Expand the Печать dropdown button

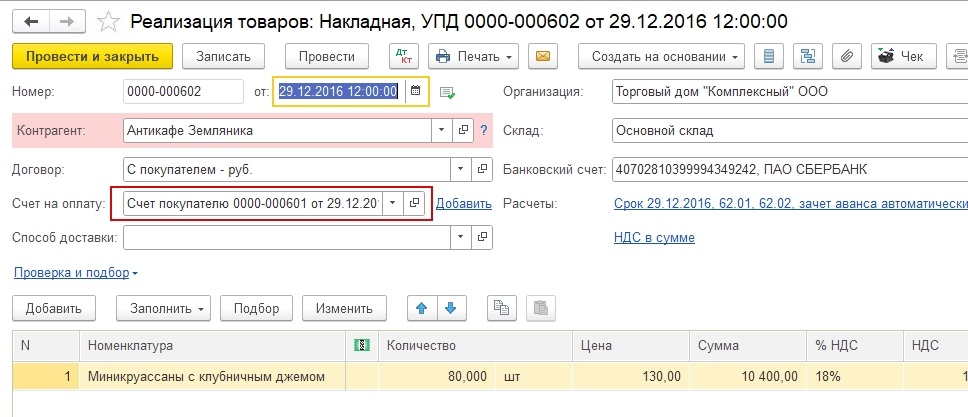coord(473,56)
